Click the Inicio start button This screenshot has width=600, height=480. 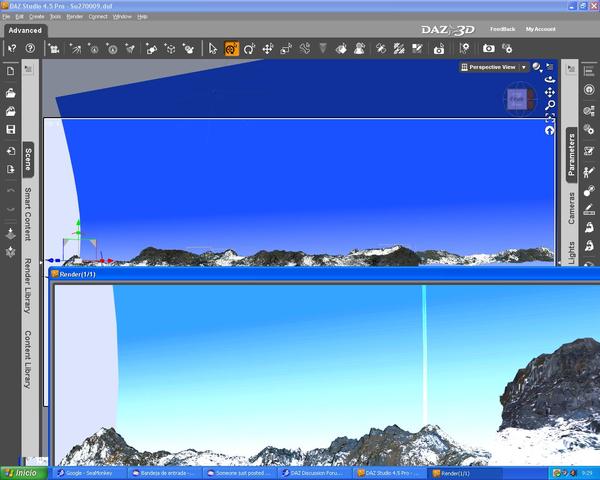point(24,473)
